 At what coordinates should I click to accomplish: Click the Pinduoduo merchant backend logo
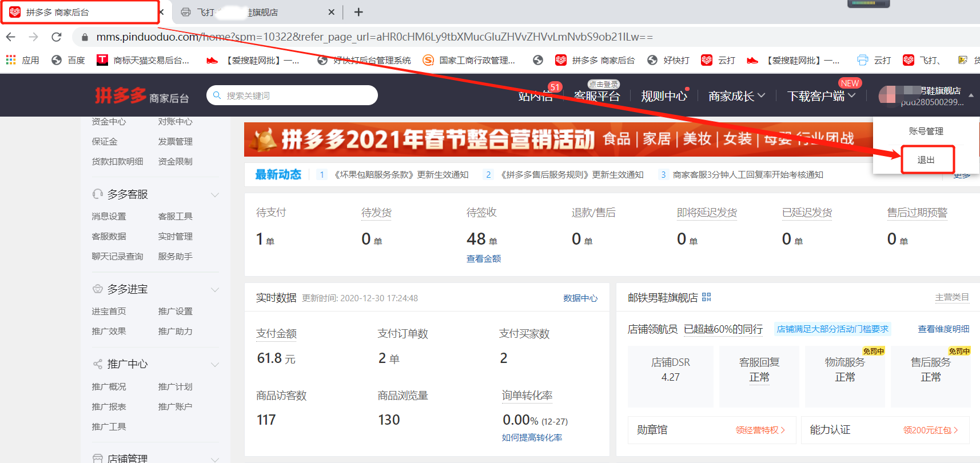click(x=141, y=95)
